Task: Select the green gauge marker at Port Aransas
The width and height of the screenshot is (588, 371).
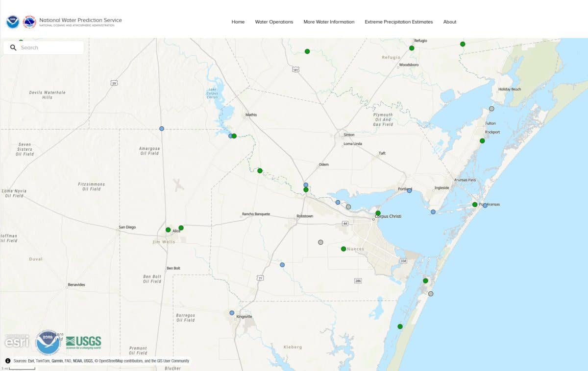Action: (x=475, y=205)
